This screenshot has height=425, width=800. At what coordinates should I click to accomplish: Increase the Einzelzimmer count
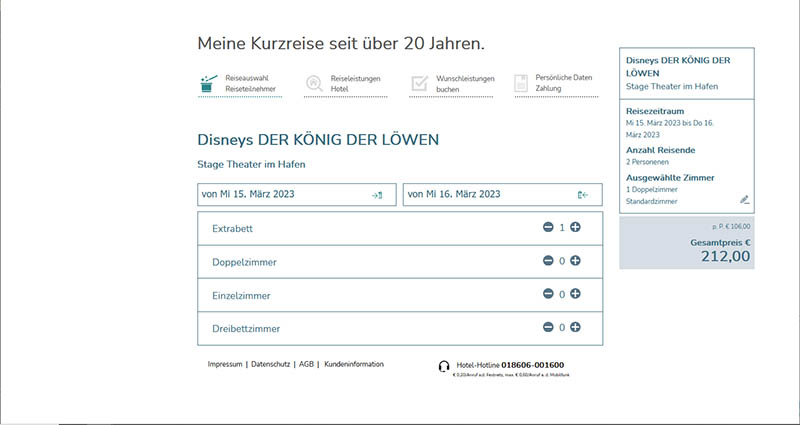(575, 294)
